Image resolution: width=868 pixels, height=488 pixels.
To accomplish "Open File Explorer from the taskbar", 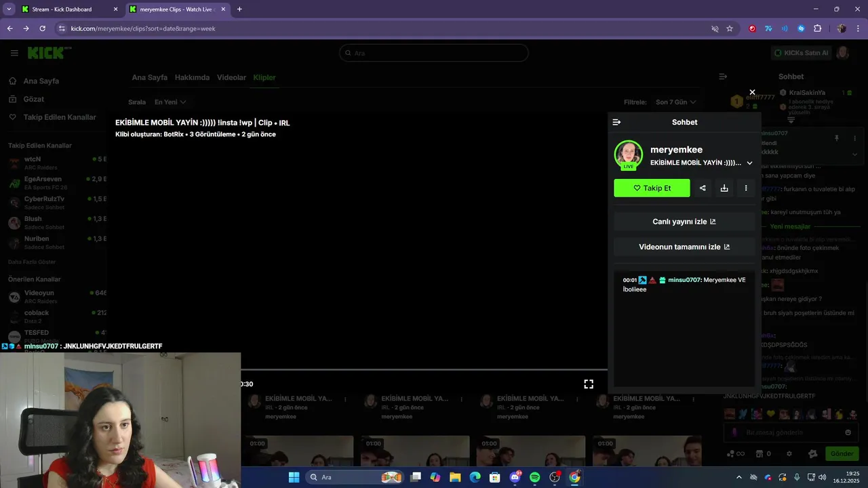I will point(455,477).
